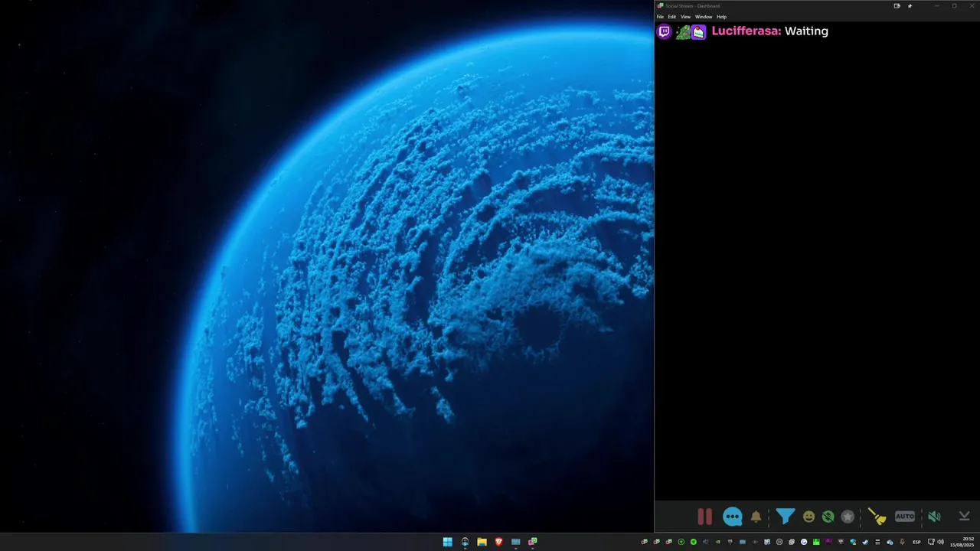Pause the chat stream with the red pause button

(704, 517)
